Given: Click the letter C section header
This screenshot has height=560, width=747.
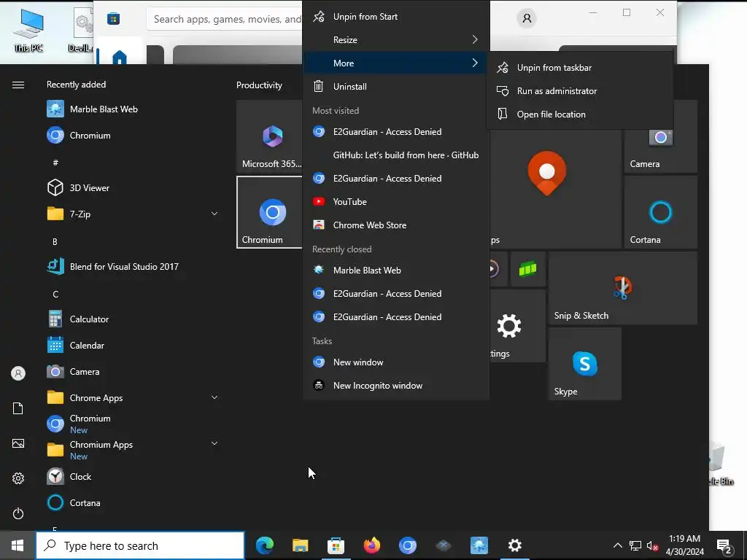Looking at the screenshot, I should [x=55, y=295].
